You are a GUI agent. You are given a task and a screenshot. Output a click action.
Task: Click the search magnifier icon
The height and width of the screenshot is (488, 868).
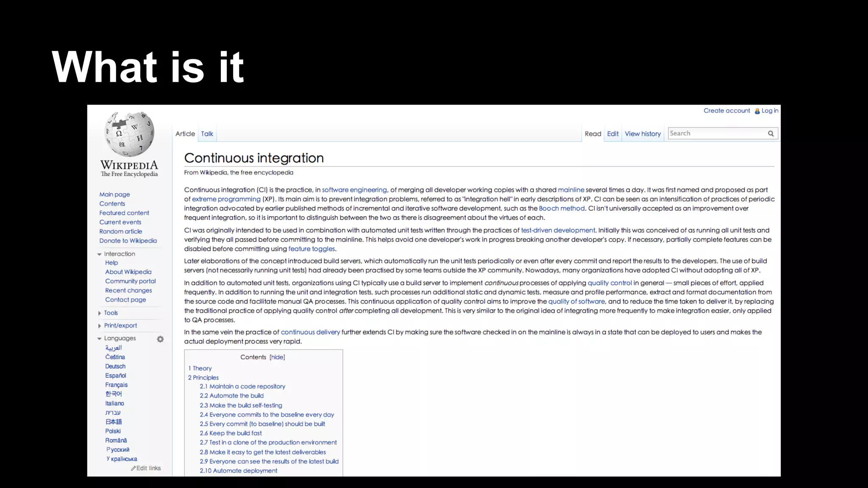771,133
